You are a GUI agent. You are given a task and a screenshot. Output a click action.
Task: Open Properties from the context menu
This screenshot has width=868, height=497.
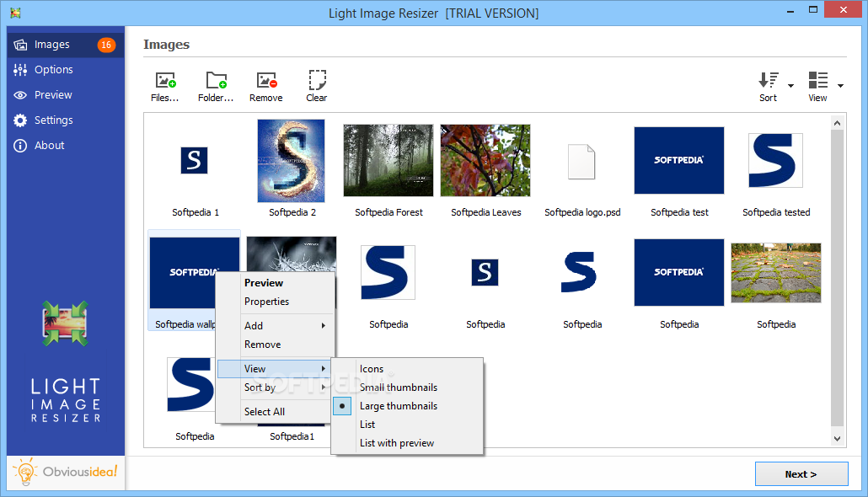tap(267, 302)
